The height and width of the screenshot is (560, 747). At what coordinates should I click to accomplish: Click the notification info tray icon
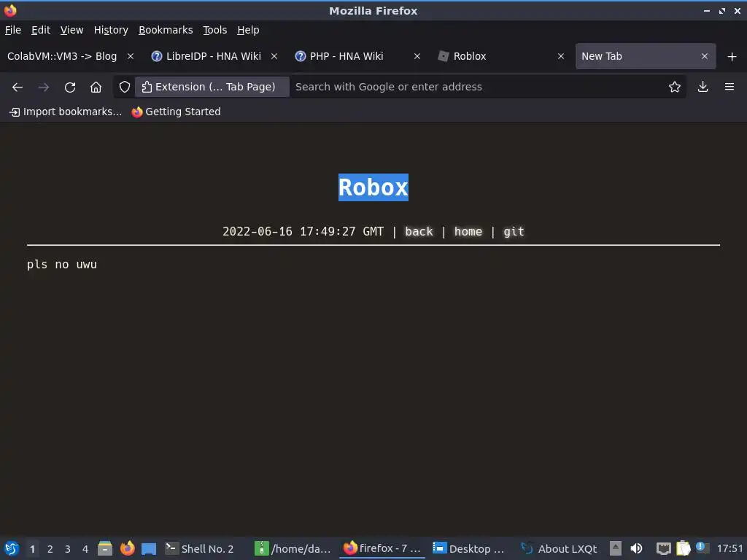pyautogui.click(x=703, y=548)
